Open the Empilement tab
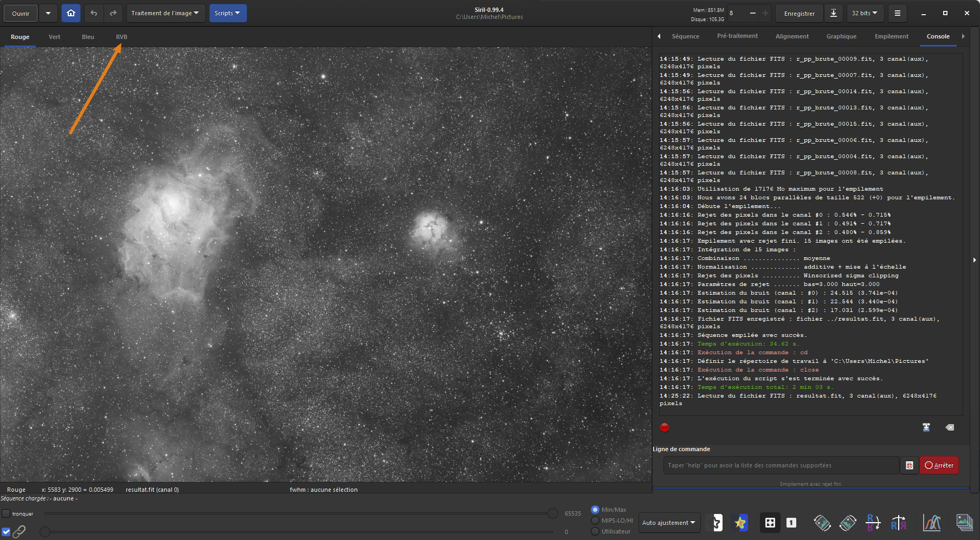The width and height of the screenshot is (980, 540). click(891, 36)
